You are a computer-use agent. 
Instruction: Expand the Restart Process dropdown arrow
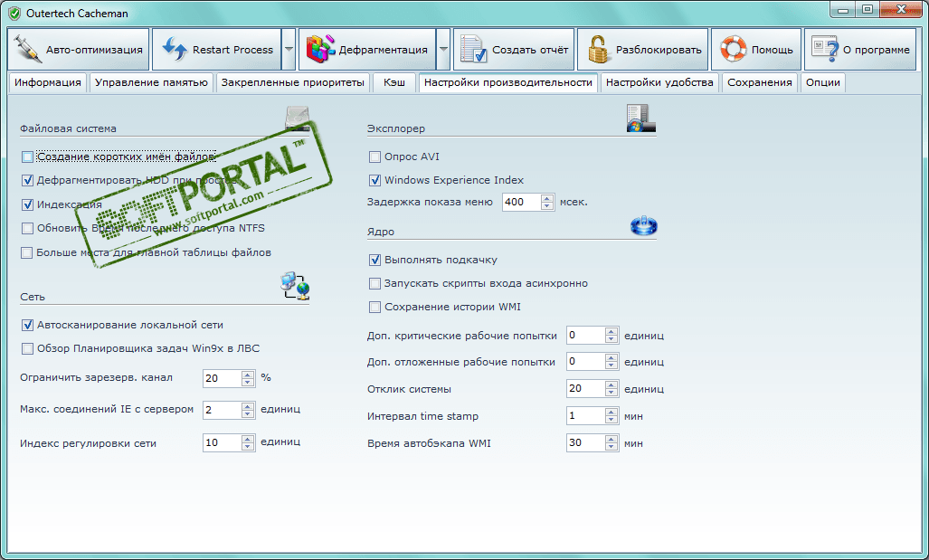pos(289,49)
